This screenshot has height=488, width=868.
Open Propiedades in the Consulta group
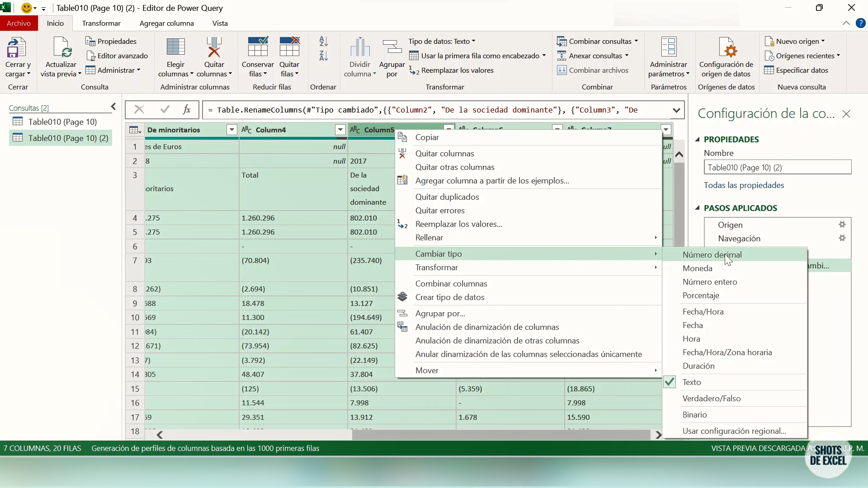111,41
